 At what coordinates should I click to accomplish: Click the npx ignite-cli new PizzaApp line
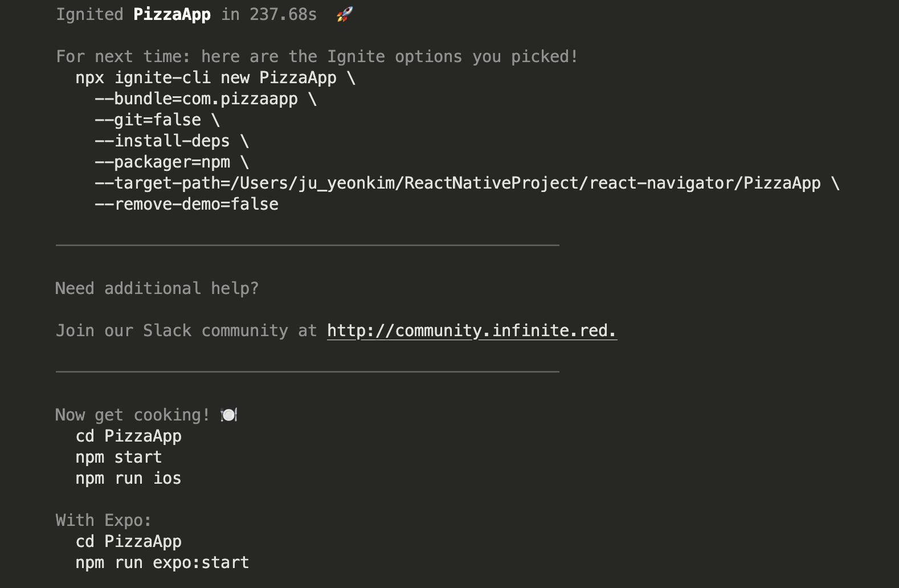(215, 78)
